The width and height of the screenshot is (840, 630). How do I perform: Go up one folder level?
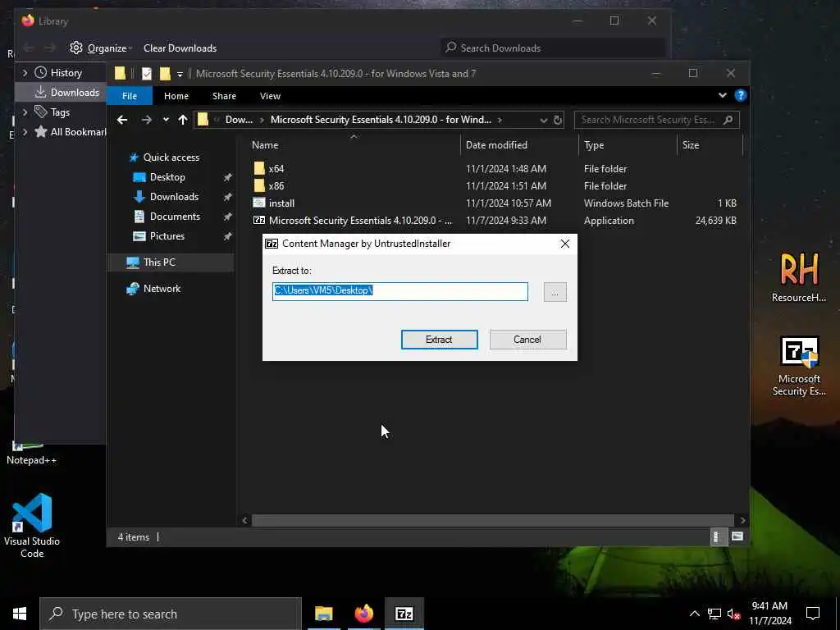click(x=183, y=120)
